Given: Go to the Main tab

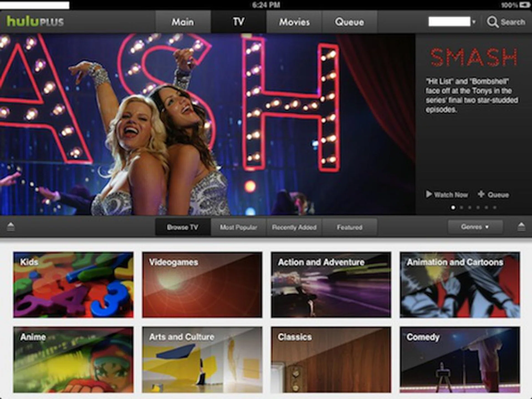Looking at the screenshot, I should tap(183, 22).
